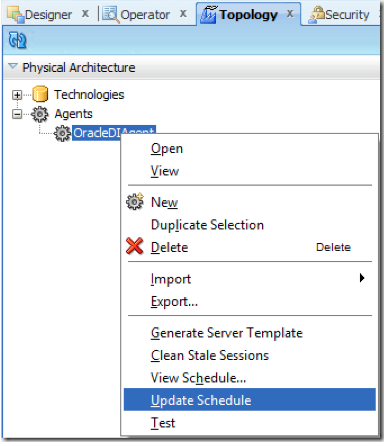Click the Agents gear icon
384x446 pixels.
pos(40,114)
